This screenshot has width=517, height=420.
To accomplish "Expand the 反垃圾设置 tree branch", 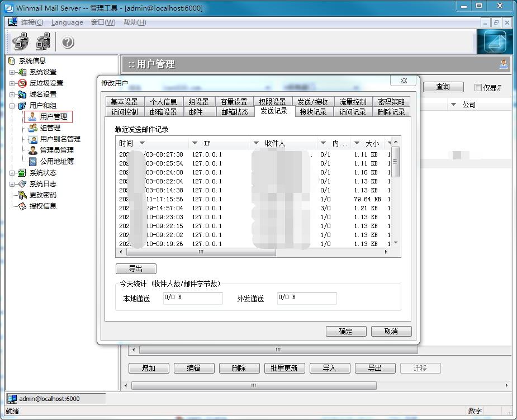I will 11,83.
